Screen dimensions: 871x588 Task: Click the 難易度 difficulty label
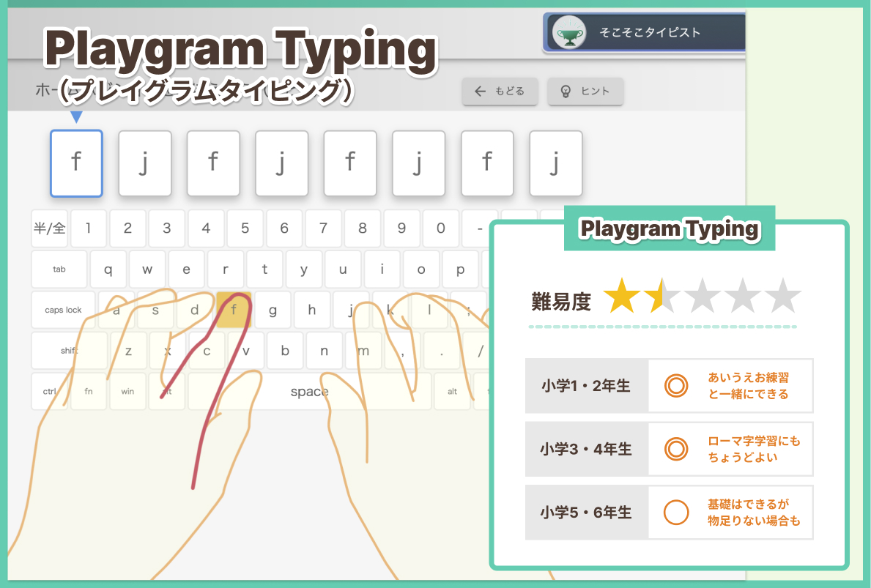pos(561,302)
